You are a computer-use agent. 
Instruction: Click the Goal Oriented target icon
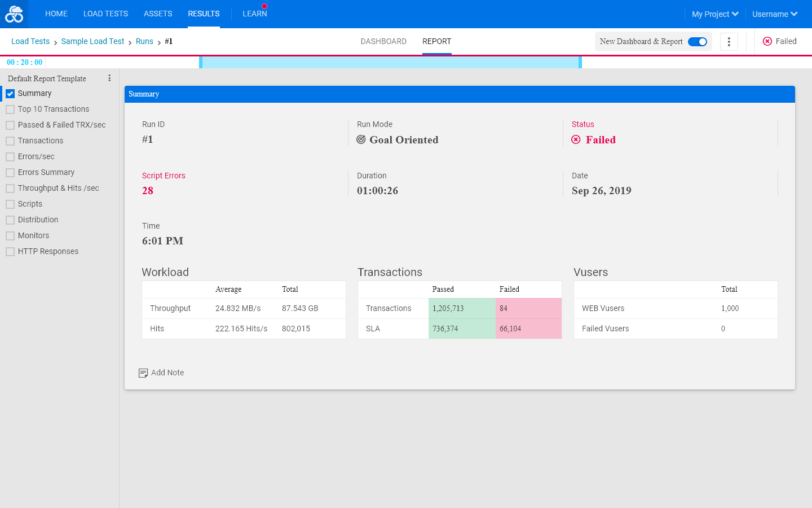[361, 139]
